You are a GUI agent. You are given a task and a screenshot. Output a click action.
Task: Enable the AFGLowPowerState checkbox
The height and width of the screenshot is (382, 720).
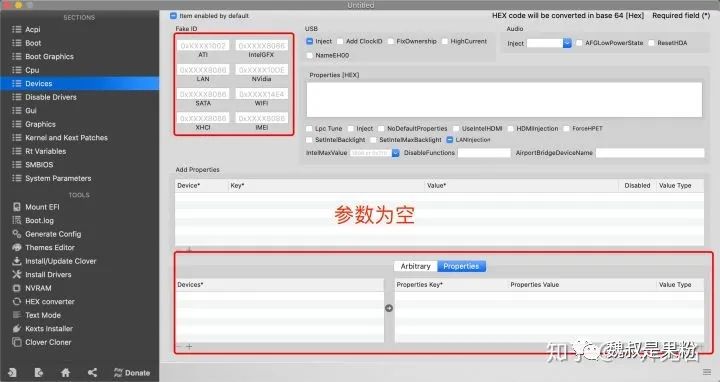coord(579,43)
